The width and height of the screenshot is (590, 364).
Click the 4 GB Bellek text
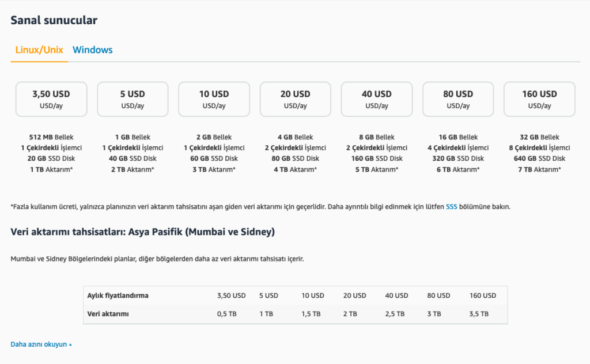pos(296,137)
